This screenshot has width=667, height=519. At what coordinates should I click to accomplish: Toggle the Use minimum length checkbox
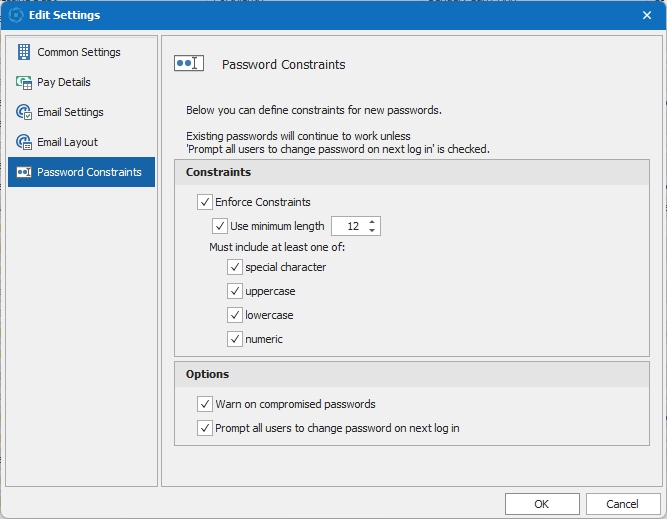[x=221, y=226]
